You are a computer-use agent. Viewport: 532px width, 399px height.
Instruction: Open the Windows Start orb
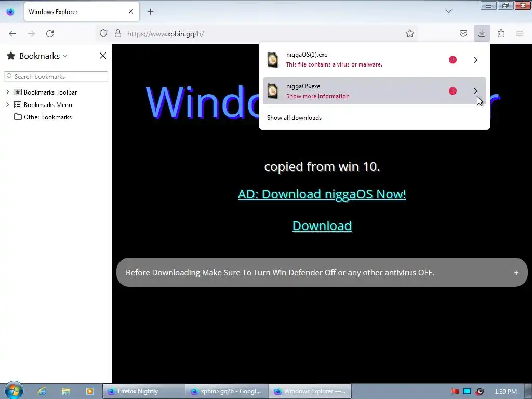pos(14,391)
